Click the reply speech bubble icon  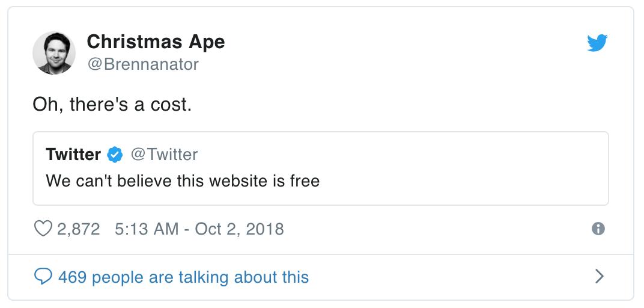pos(43,277)
